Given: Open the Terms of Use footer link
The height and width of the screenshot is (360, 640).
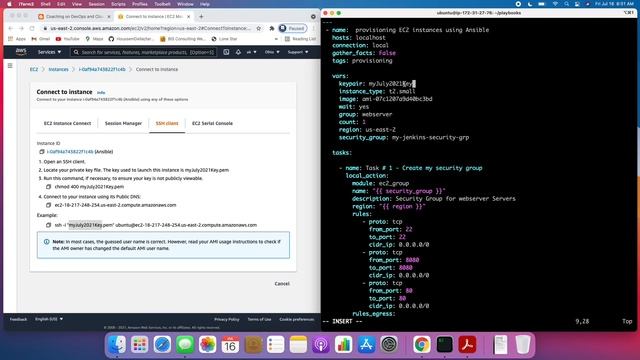Looking at the screenshot, I should click(x=259, y=320).
